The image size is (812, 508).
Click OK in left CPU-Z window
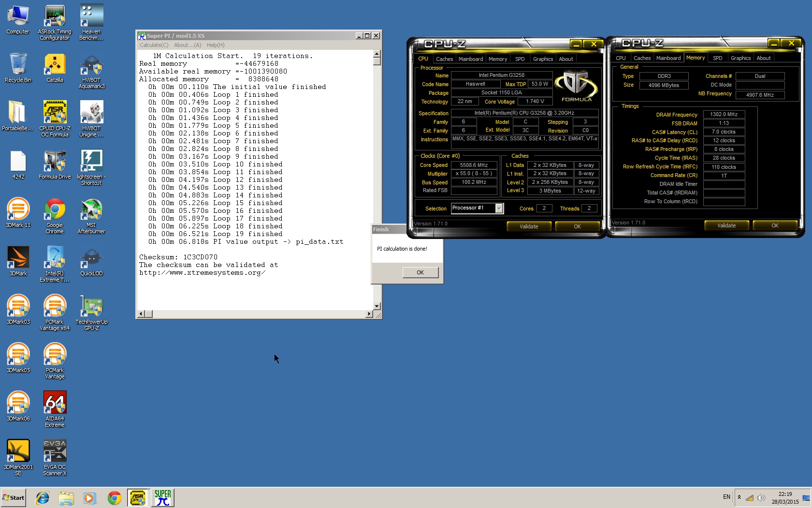tap(577, 226)
